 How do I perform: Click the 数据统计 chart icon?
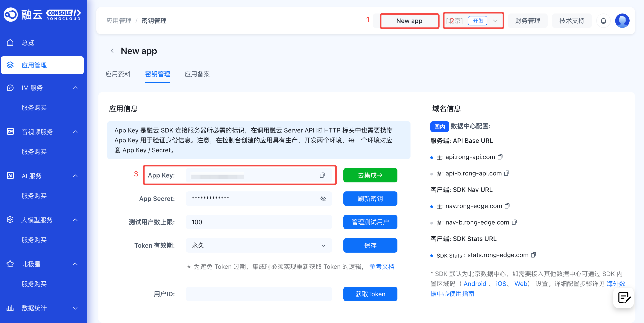(10, 308)
